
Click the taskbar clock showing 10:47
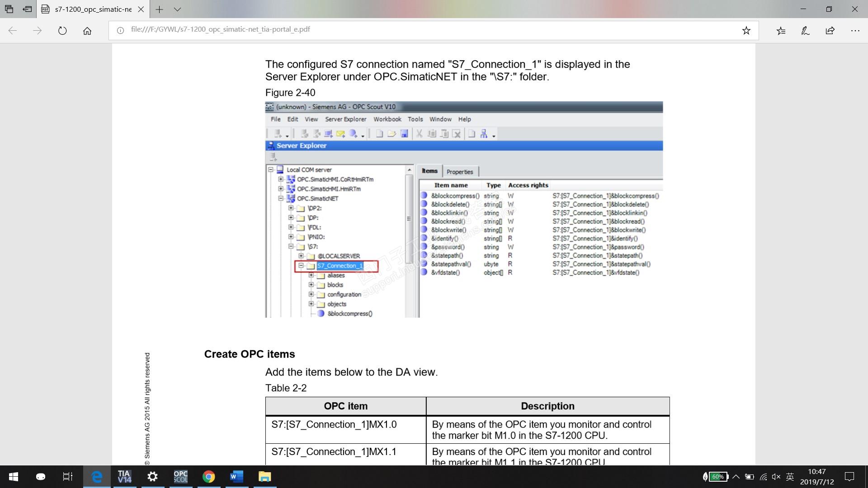coord(817,477)
